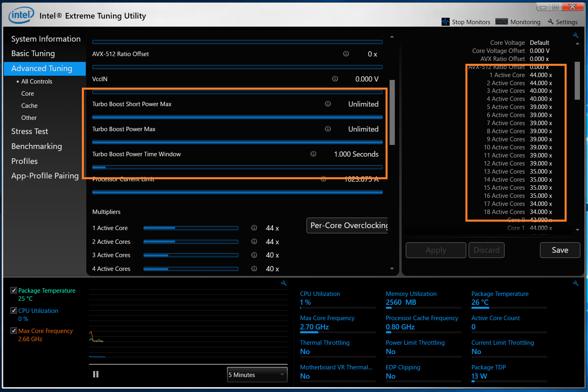Adjust the Turbo Boost Short Power Max slider
The height and width of the screenshot is (392, 588).
pos(237,117)
